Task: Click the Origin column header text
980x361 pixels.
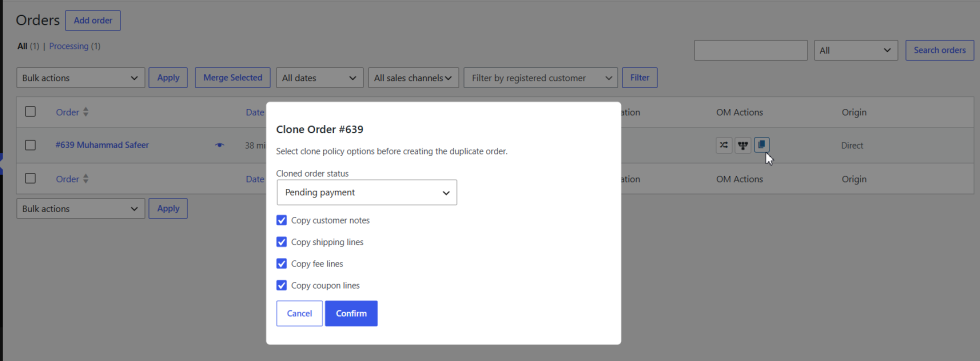Action: click(854, 112)
